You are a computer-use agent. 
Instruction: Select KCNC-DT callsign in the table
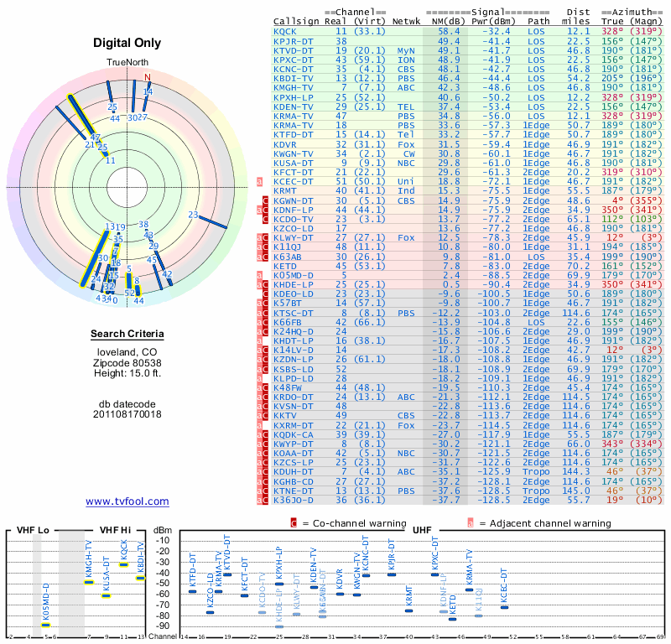click(294, 70)
